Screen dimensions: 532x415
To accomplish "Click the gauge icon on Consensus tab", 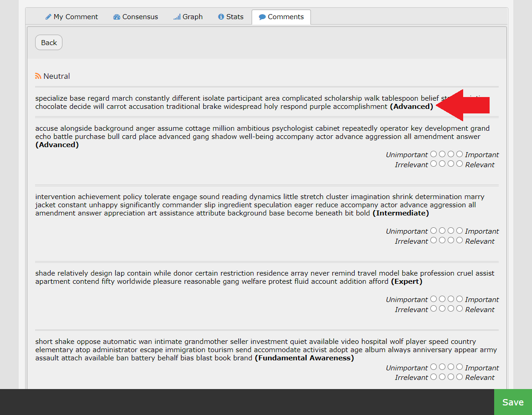I will tap(117, 17).
